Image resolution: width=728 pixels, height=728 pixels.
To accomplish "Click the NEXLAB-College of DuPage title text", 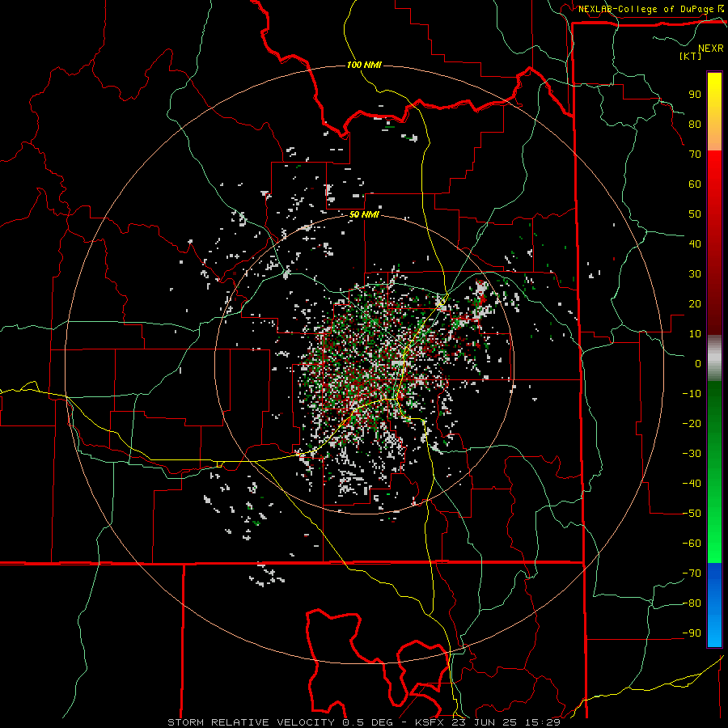I will click(x=645, y=9).
